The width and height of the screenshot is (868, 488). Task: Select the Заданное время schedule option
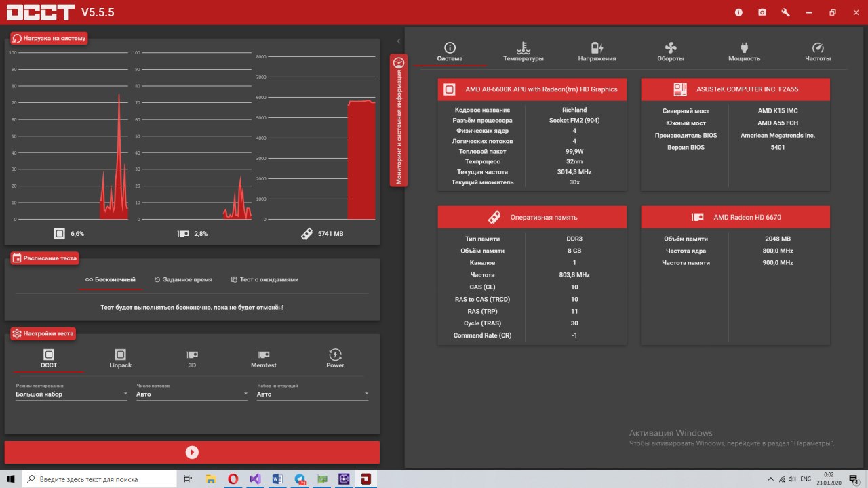(183, 279)
